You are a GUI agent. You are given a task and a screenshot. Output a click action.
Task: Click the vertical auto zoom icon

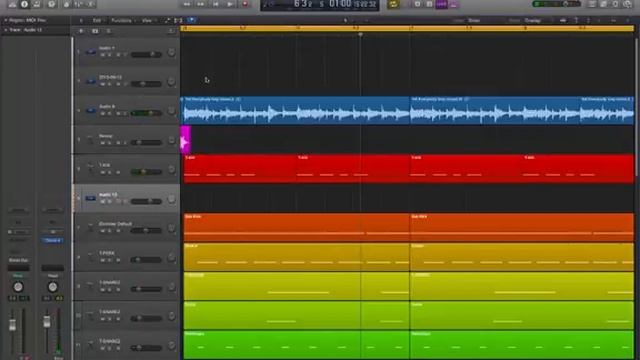click(576, 20)
